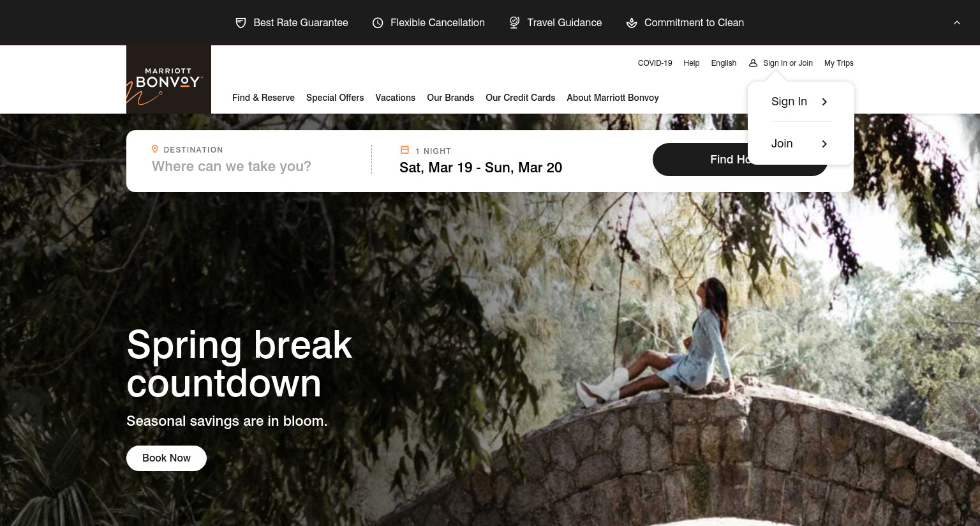Open the Our Brands menu
The image size is (980, 526).
450,98
